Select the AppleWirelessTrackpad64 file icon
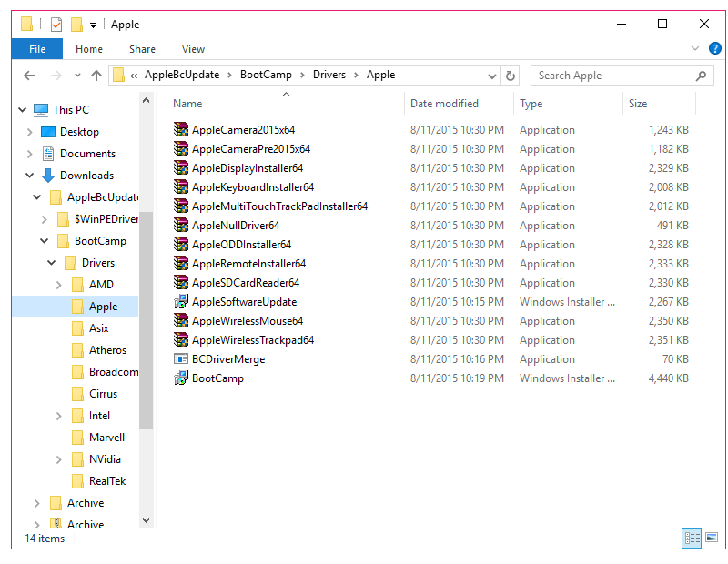This screenshot has height=564, width=728. coord(180,339)
